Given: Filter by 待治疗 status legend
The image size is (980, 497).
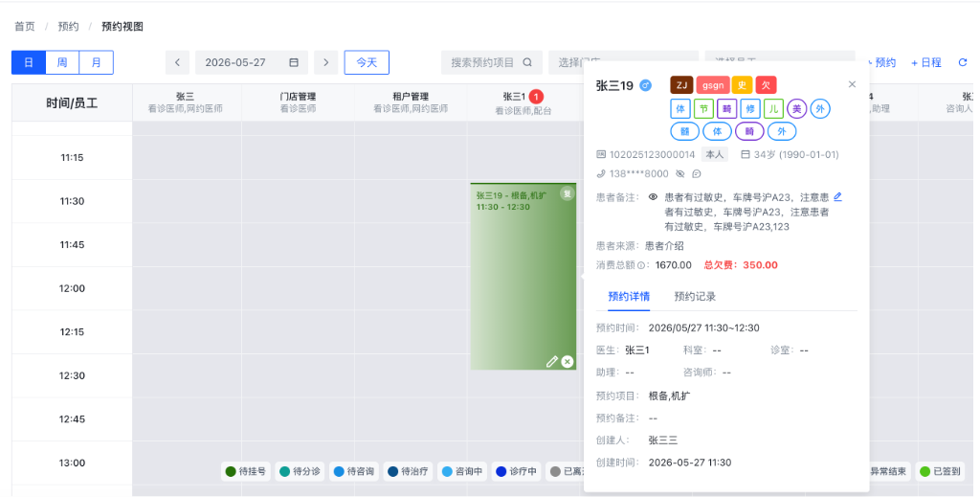Looking at the screenshot, I should (408, 471).
